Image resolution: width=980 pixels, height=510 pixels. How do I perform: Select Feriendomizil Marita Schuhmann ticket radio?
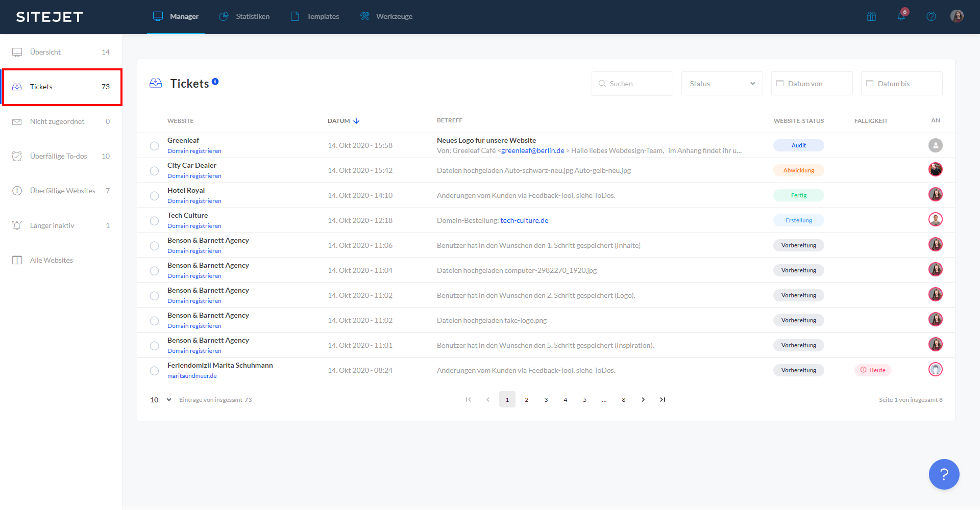(x=154, y=371)
